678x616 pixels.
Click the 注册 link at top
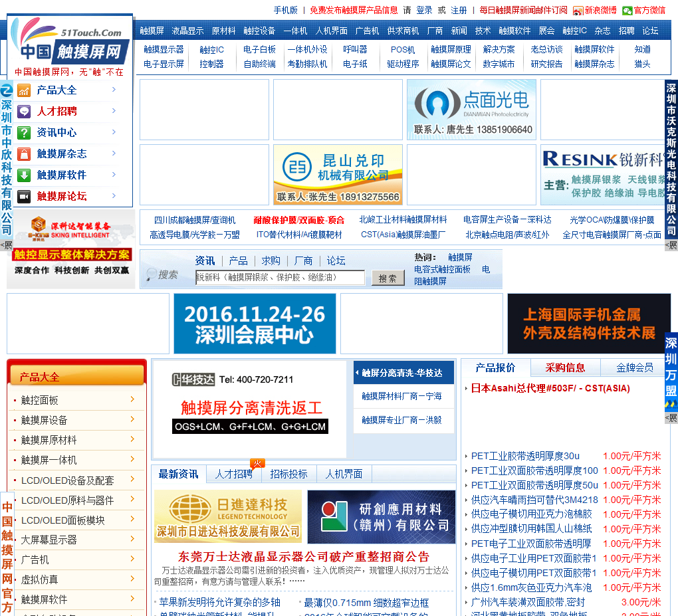click(x=459, y=11)
